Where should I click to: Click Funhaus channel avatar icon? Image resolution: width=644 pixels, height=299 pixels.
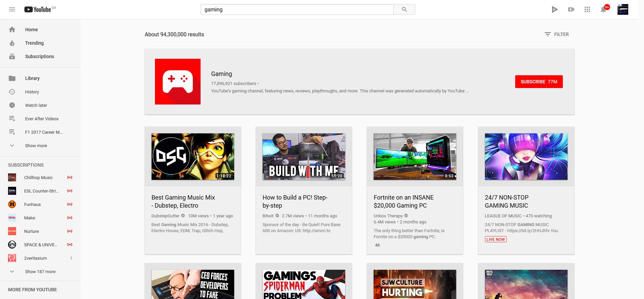(x=12, y=204)
